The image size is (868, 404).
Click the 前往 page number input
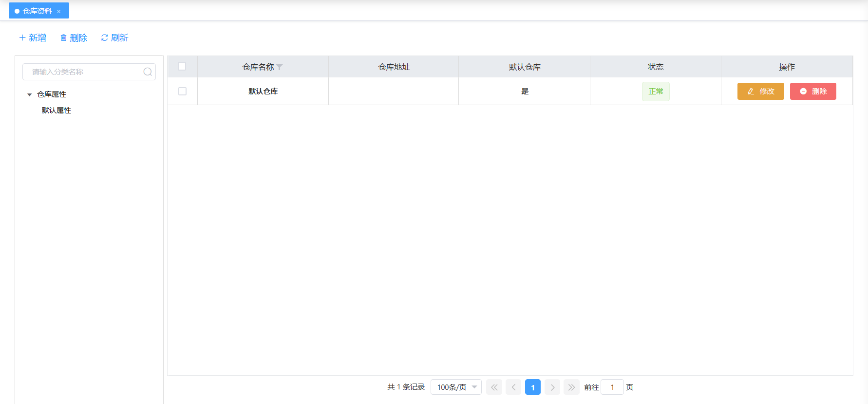[612, 387]
